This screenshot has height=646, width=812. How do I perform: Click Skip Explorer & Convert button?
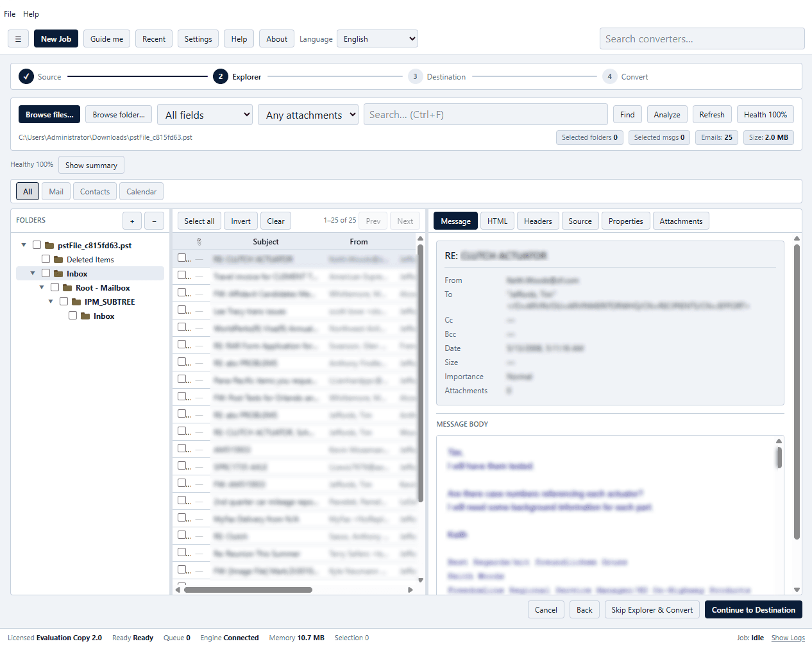pos(652,609)
